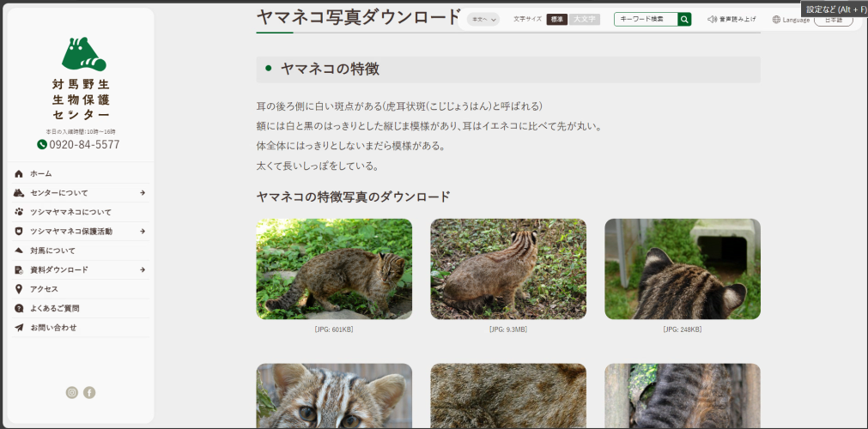This screenshot has width=868, height=429.
Task: Click the 音声読み上げ speaker icon
Action: click(x=712, y=19)
